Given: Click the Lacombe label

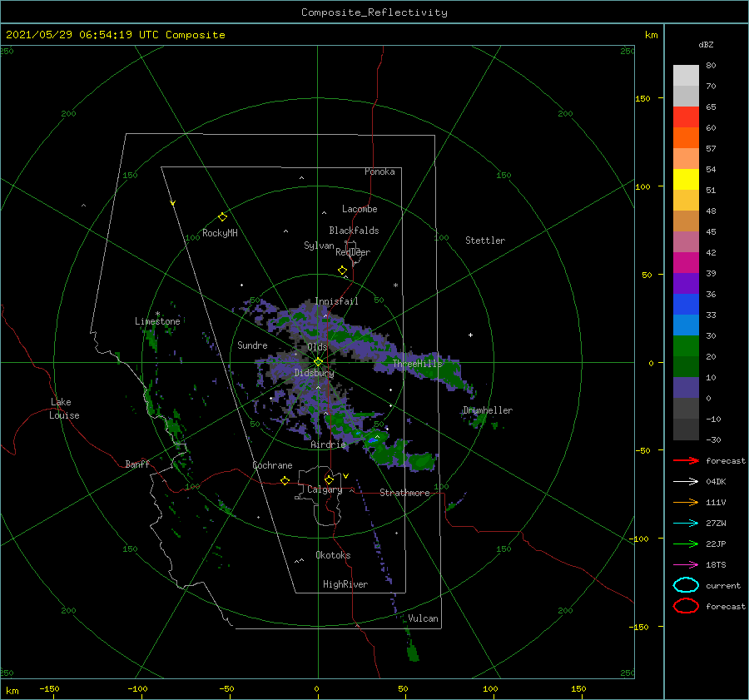Looking at the screenshot, I should [x=360, y=209].
